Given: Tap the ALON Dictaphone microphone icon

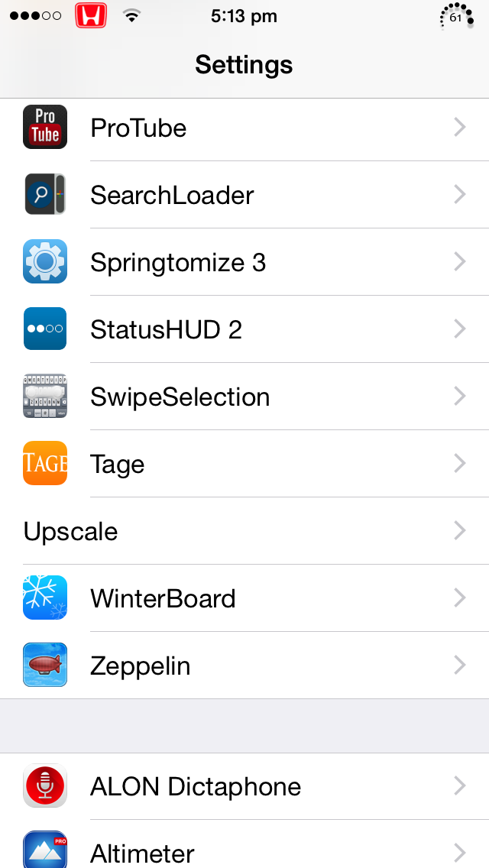Looking at the screenshot, I should tap(45, 785).
